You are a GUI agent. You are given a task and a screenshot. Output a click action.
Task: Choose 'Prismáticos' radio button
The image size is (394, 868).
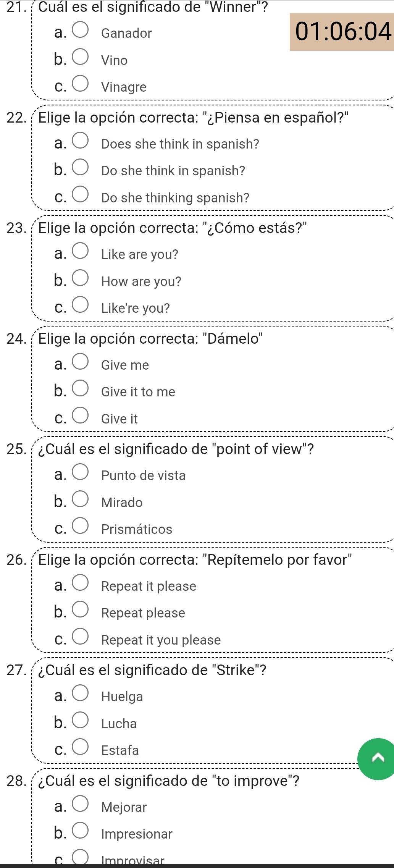click(81, 528)
